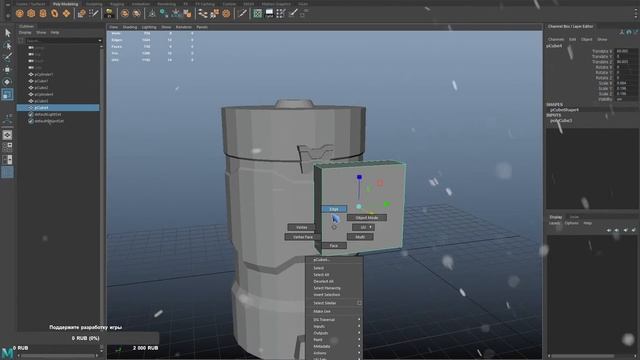
Task: Click the white-topped black square shelf icon
Action: 269,13
